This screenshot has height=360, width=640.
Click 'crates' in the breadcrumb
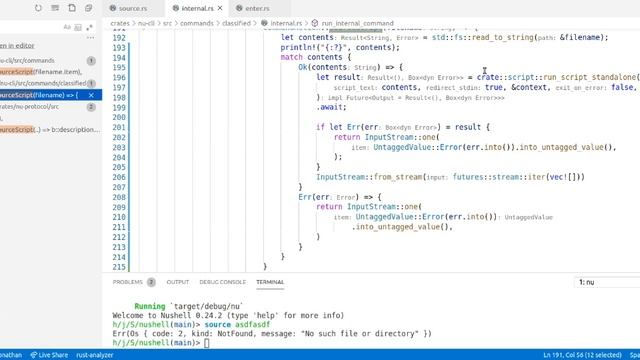(x=120, y=23)
